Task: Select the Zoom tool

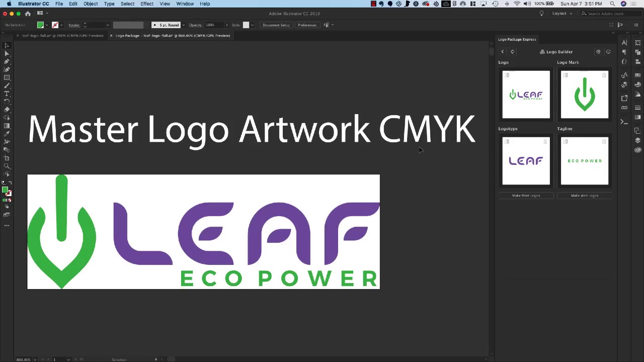Action: pos(7,166)
